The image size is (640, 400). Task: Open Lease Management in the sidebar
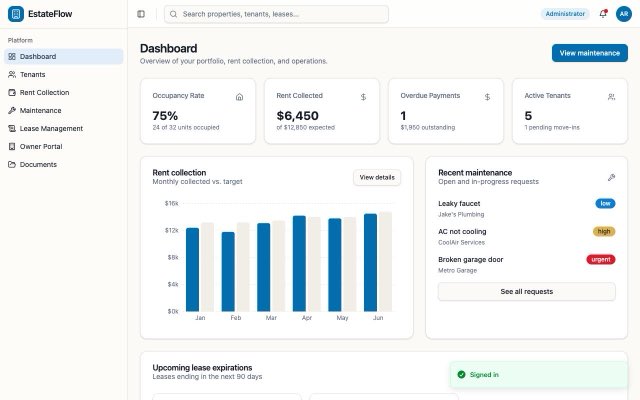pyautogui.click(x=64, y=128)
